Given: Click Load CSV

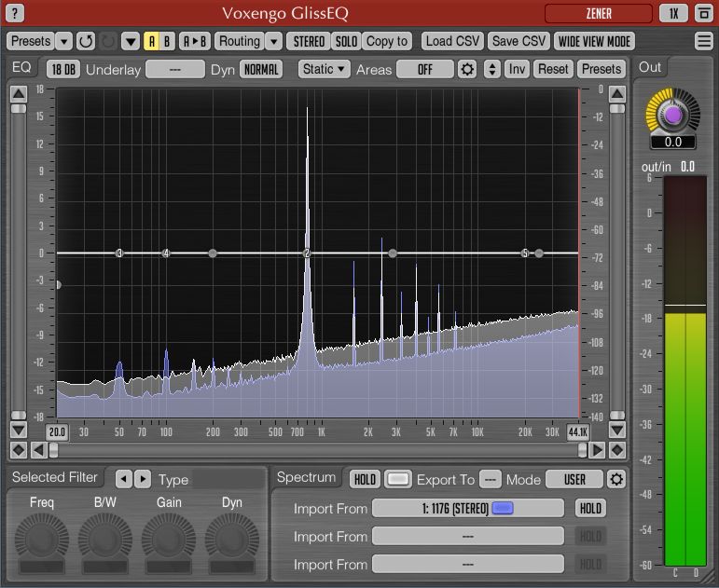Looking at the screenshot, I should point(452,41).
